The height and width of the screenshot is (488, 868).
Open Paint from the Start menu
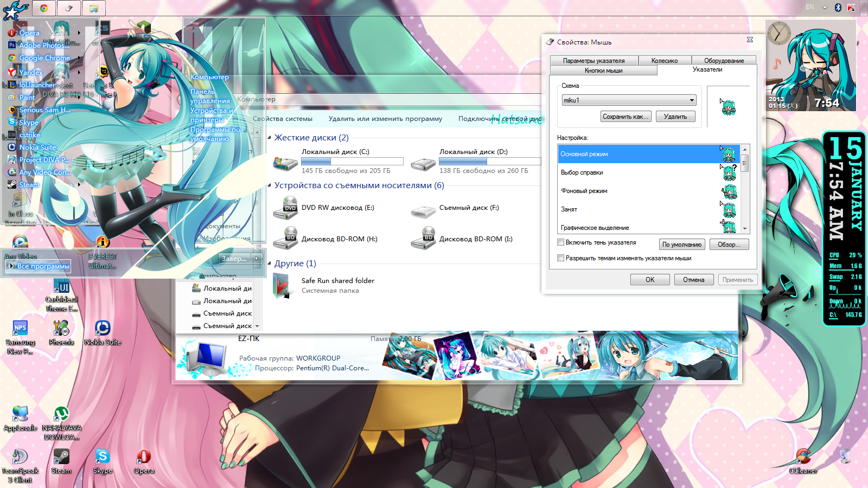click(x=22, y=98)
